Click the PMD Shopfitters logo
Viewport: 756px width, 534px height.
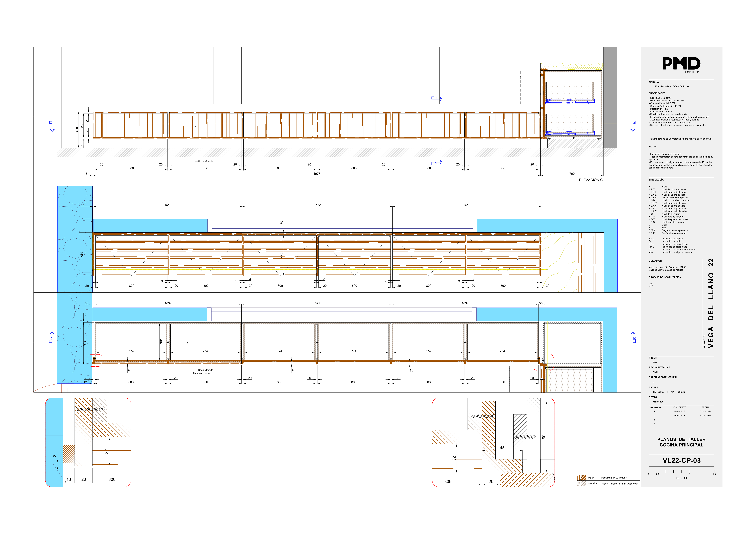(681, 65)
